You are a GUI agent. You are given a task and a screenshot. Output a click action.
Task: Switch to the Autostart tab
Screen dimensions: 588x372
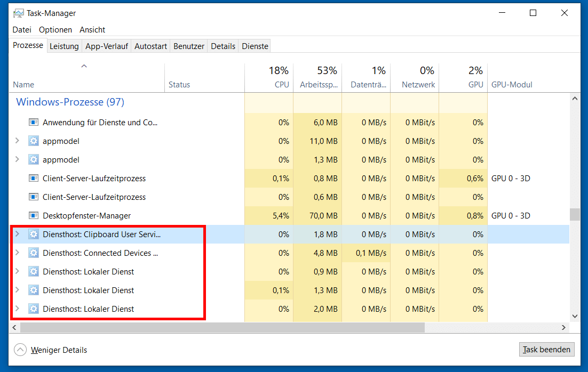150,46
